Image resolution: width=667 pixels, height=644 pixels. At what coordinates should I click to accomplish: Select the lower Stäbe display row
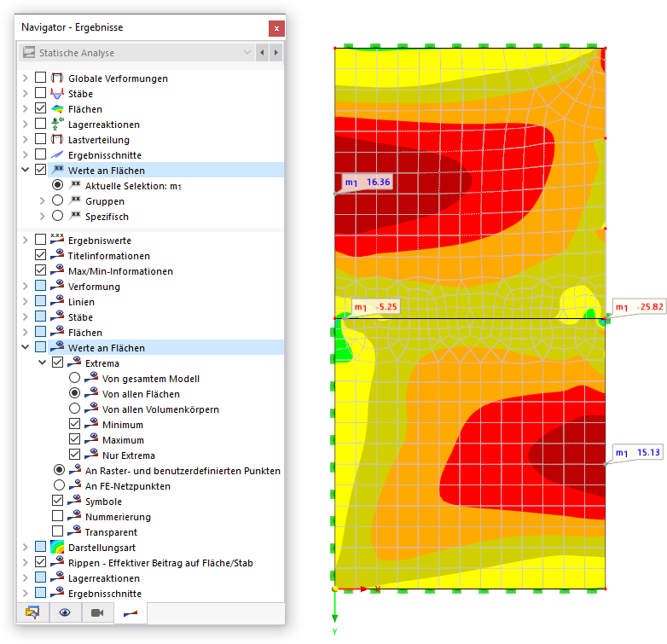(80, 317)
